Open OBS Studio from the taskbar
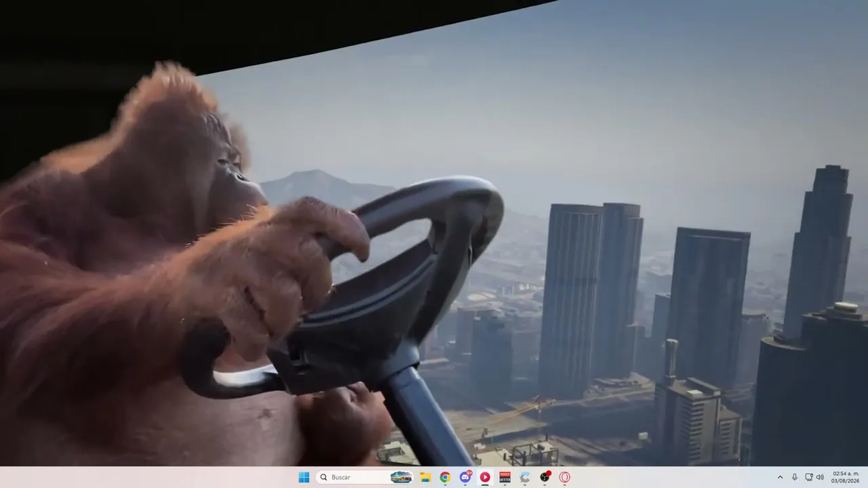The image size is (868, 488). tap(545, 477)
